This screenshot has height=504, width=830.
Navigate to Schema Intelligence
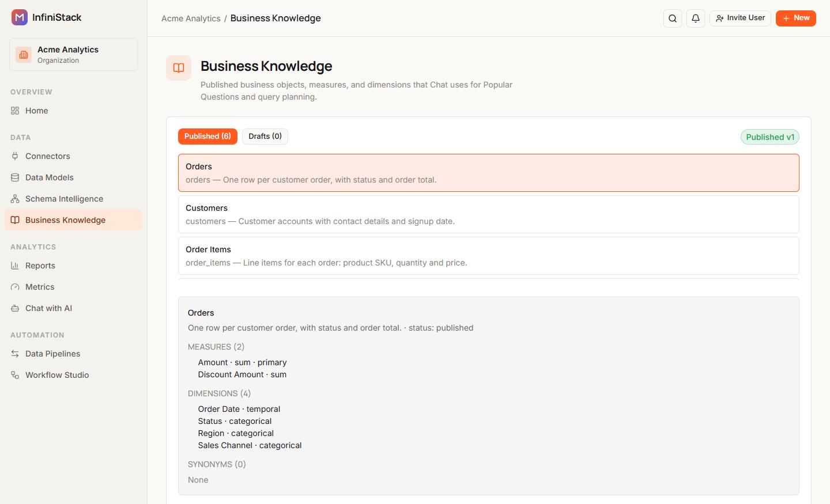(73, 199)
